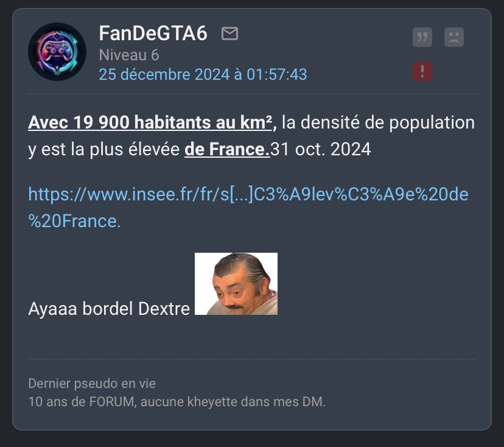Click the words "y est la plus élevée"

click(104, 150)
